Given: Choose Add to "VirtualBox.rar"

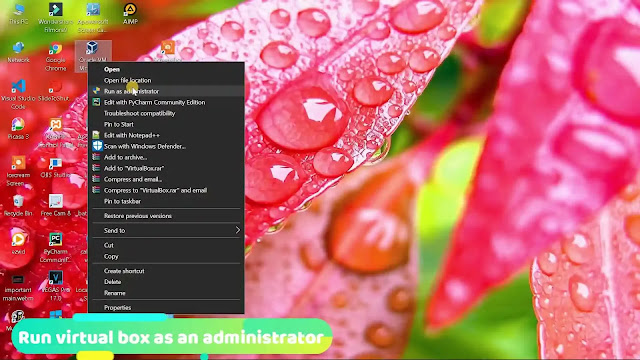Looking at the screenshot, I should click(x=166, y=169).
